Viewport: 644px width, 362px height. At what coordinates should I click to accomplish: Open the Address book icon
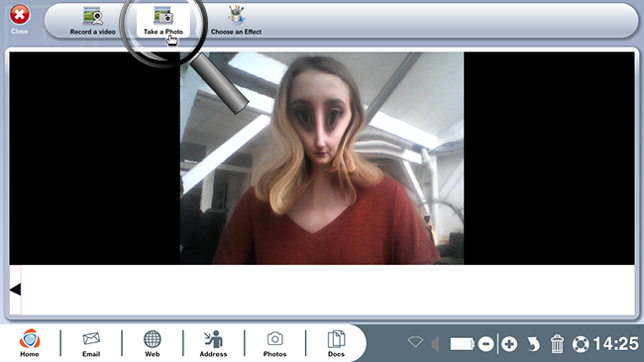[x=213, y=343]
